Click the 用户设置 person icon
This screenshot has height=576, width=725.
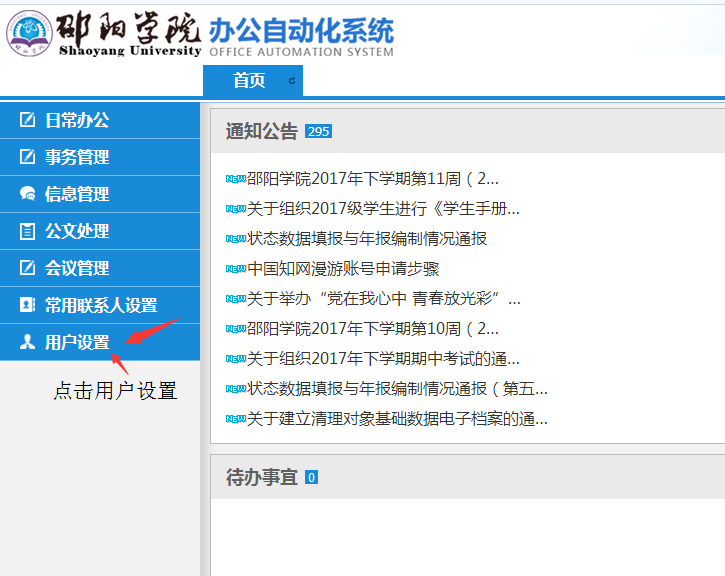(28, 342)
